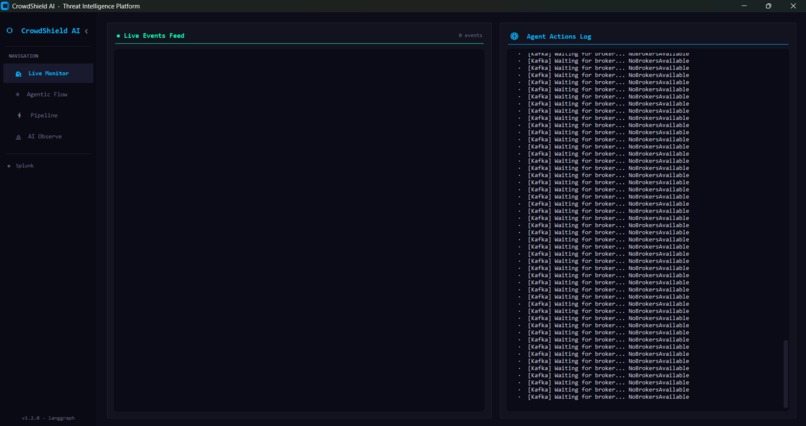The height and width of the screenshot is (426, 806).
Task: Select the Live Events Feed heading text
Action: (154, 35)
